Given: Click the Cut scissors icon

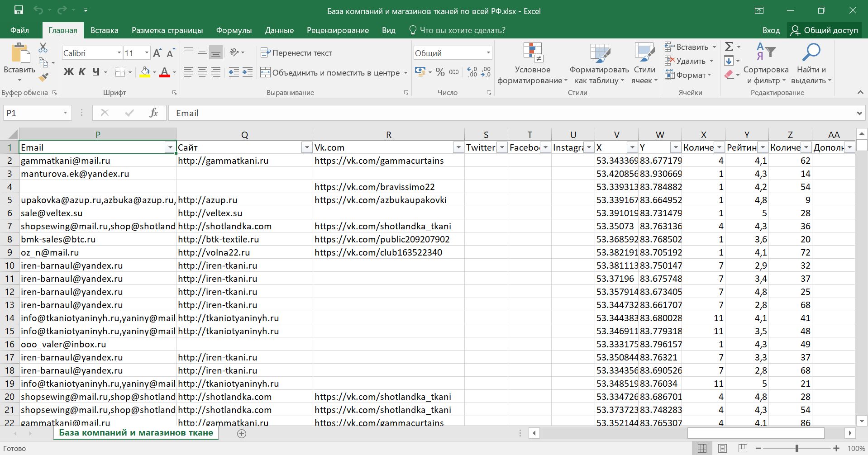Looking at the screenshot, I should click(x=43, y=47).
